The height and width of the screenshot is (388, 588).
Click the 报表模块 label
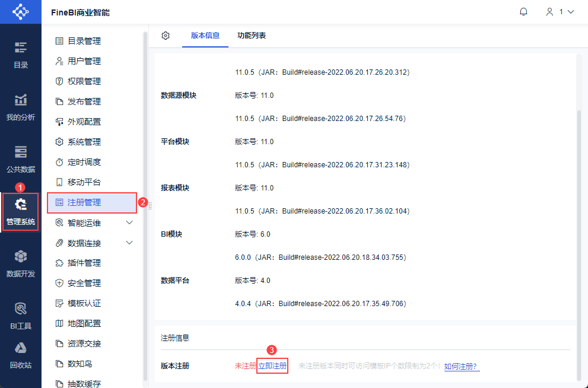click(175, 188)
